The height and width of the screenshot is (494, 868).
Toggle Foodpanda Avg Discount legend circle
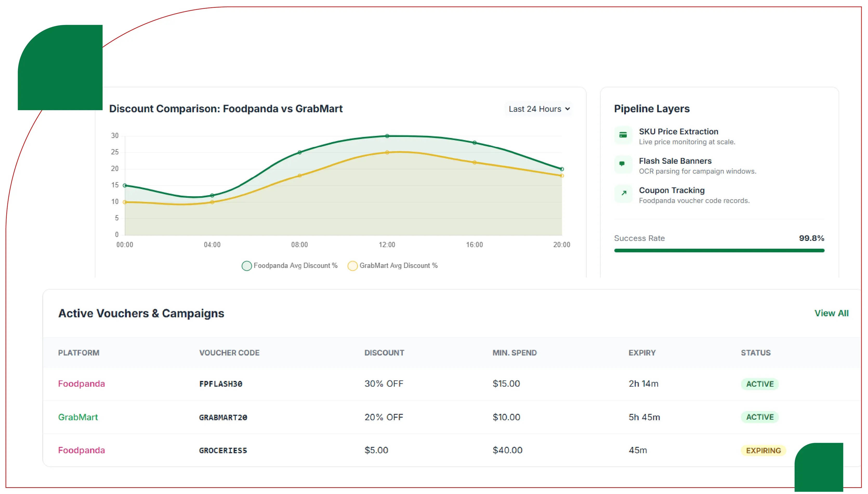[247, 266]
